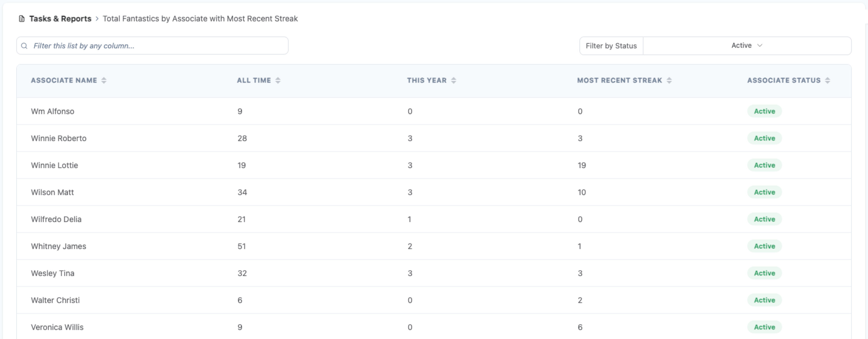Click the All Time sort arrows
This screenshot has height=339, width=868.
pos(278,80)
